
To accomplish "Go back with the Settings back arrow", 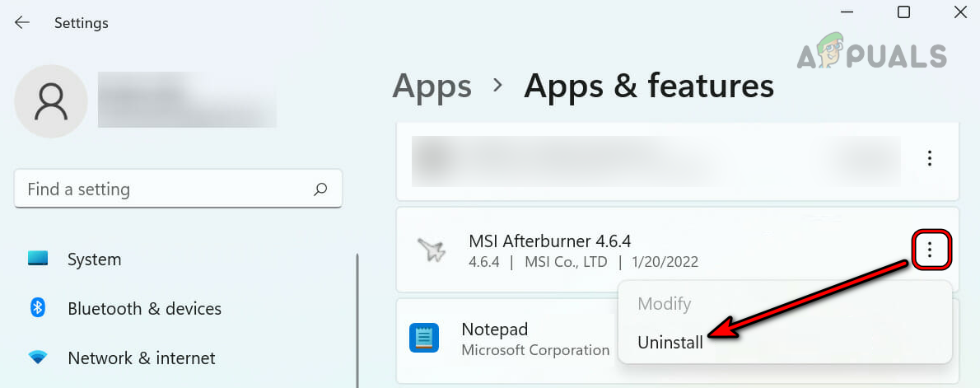I will pyautogui.click(x=22, y=22).
